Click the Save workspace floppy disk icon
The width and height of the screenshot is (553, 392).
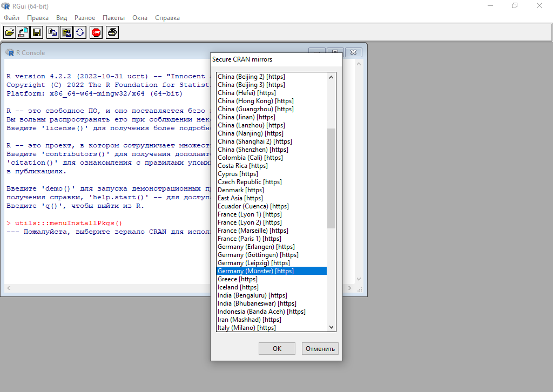point(37,32)
